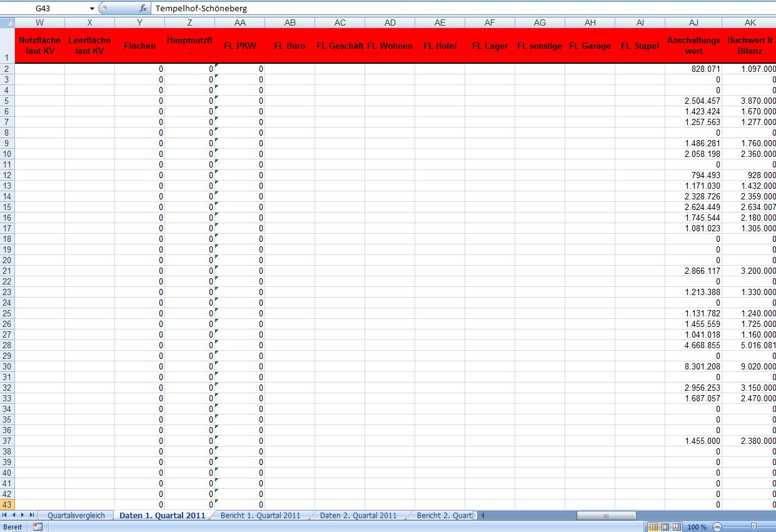
Task: Open 'Bericht 1. Quartal 2011' sheet tab
Action: point(260,516)
